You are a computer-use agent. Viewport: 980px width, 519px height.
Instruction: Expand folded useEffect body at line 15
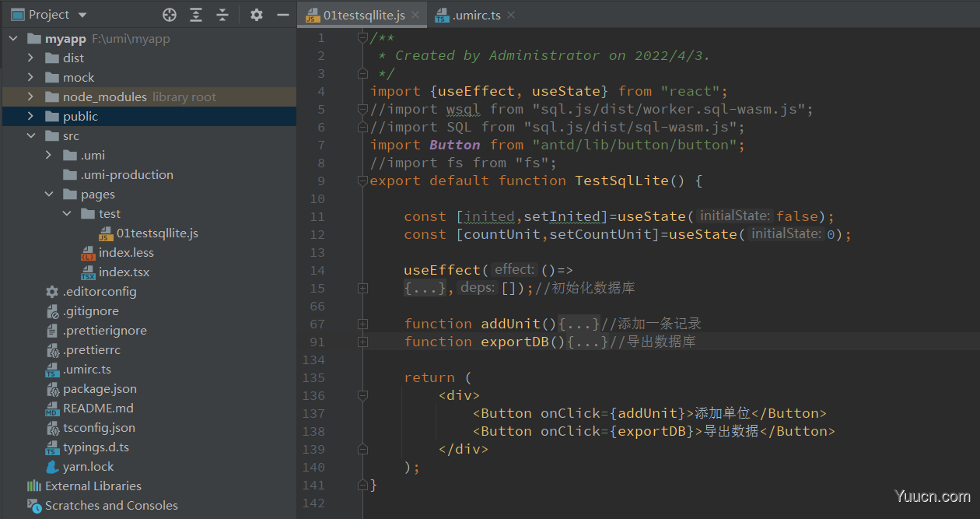tap(362, 288)
